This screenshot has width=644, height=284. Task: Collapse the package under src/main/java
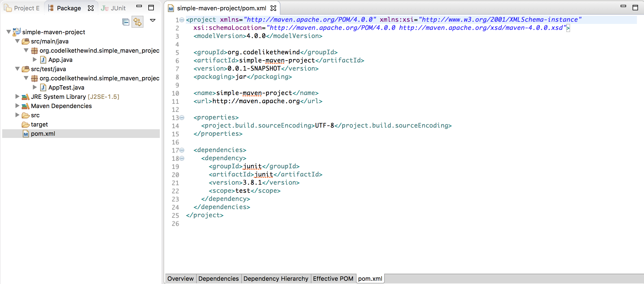point(26,51)
